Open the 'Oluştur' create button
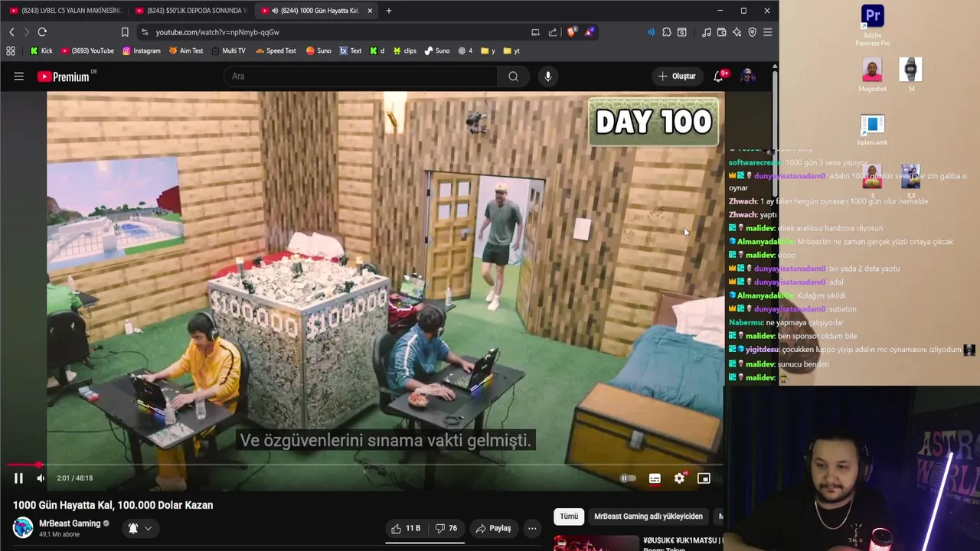The width and height of the screenshot is (980, 551). (677, 76)
